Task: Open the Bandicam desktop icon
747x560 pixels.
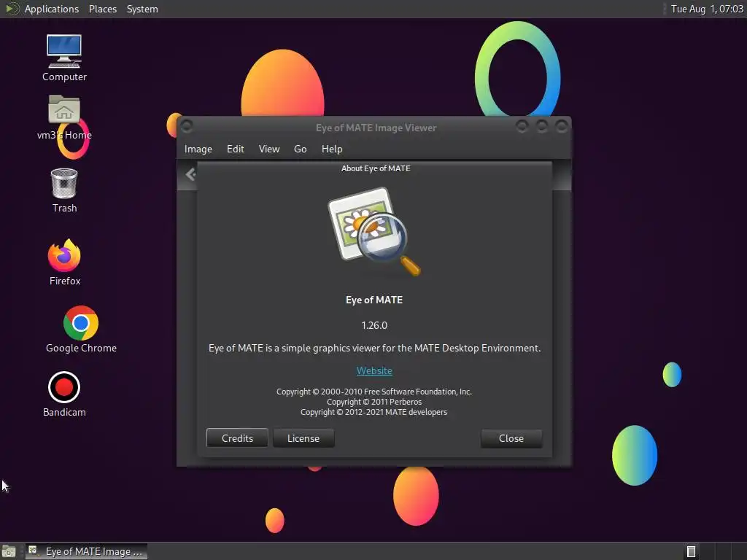Action: (x=64, y=394)
